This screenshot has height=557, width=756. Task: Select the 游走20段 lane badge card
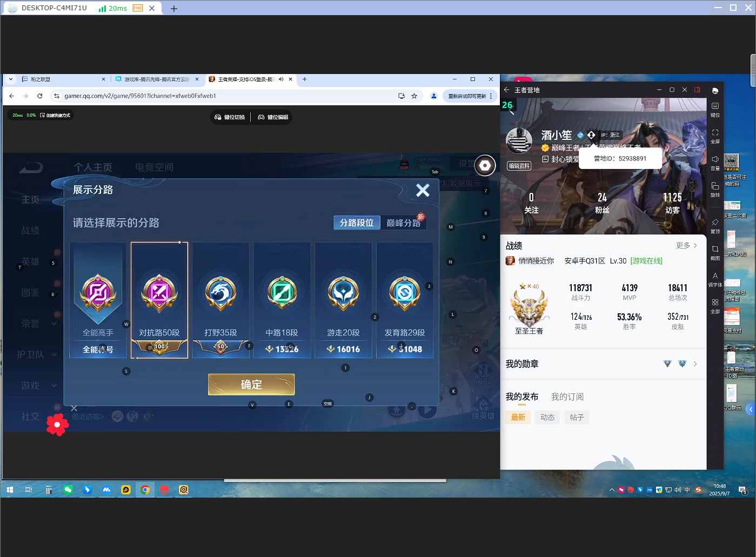343,300
